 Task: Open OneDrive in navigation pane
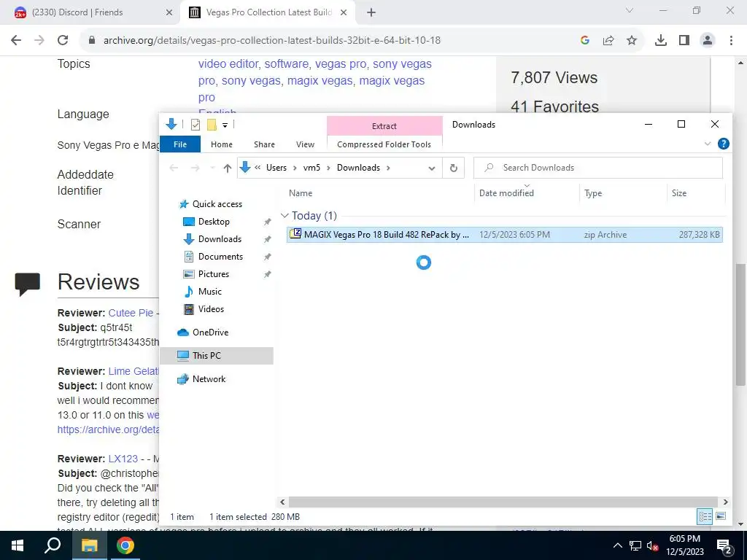210,332
